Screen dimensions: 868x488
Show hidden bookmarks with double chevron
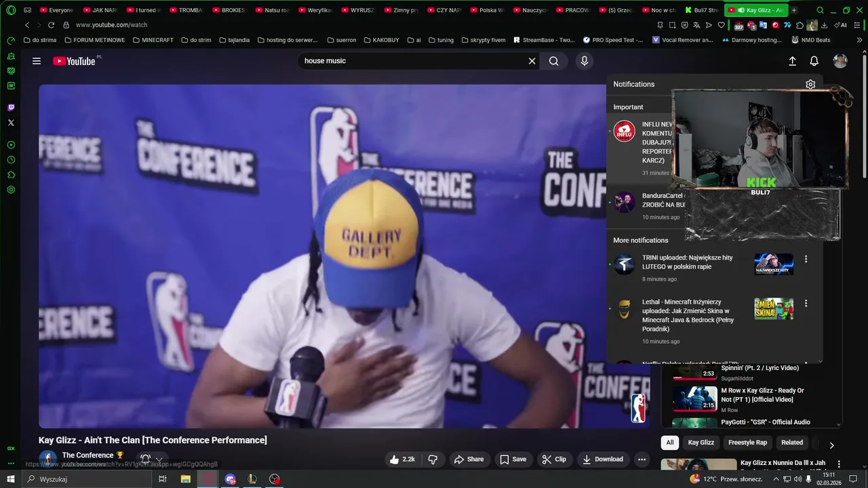click(859, 40)
